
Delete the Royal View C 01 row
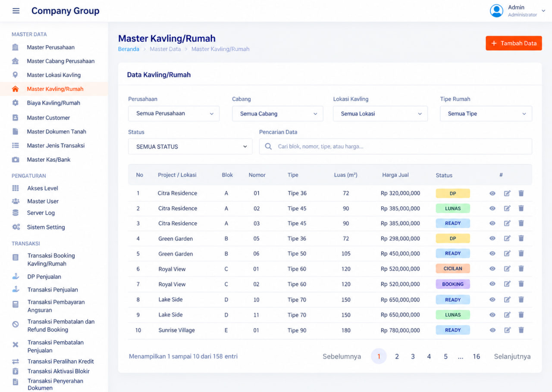(x=521, y=269)
